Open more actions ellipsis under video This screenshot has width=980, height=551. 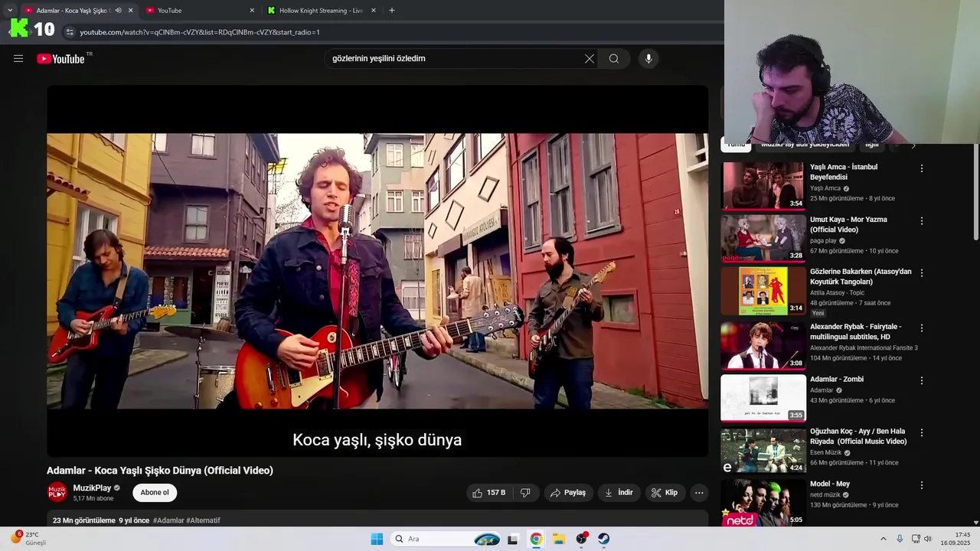pos(699,493)
